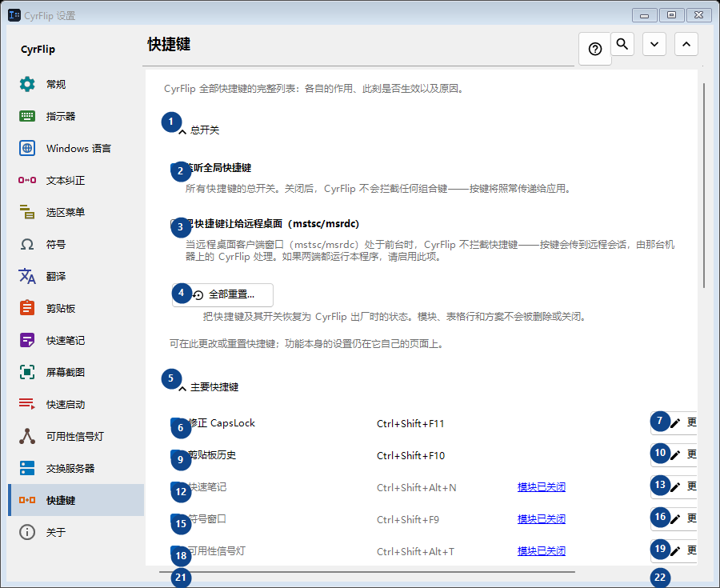Screen dimensions: 720x588
Task: Click the Ctrl+Shift+Alt+N shortcut text
Action: click(417, 487)
